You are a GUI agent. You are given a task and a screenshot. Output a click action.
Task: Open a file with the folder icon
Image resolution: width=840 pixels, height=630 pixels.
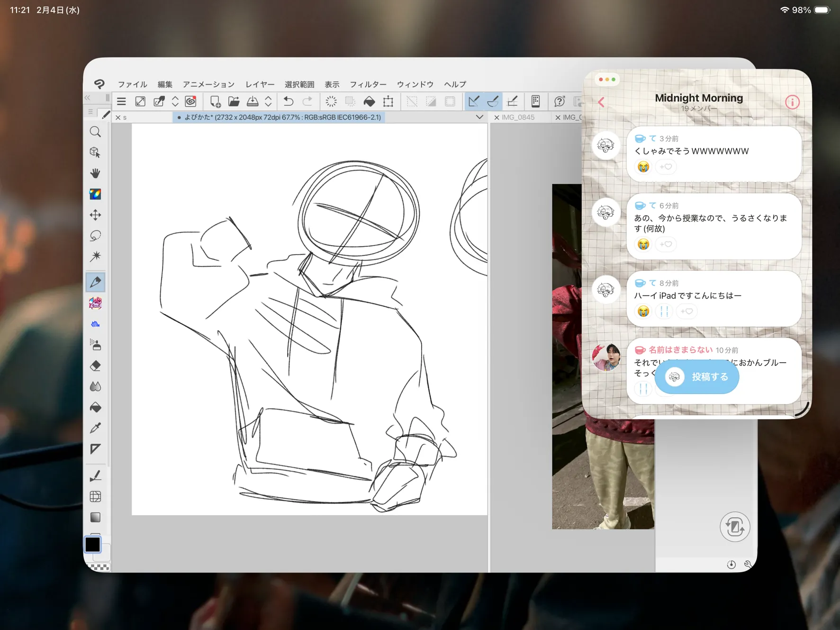pos(234,101)
